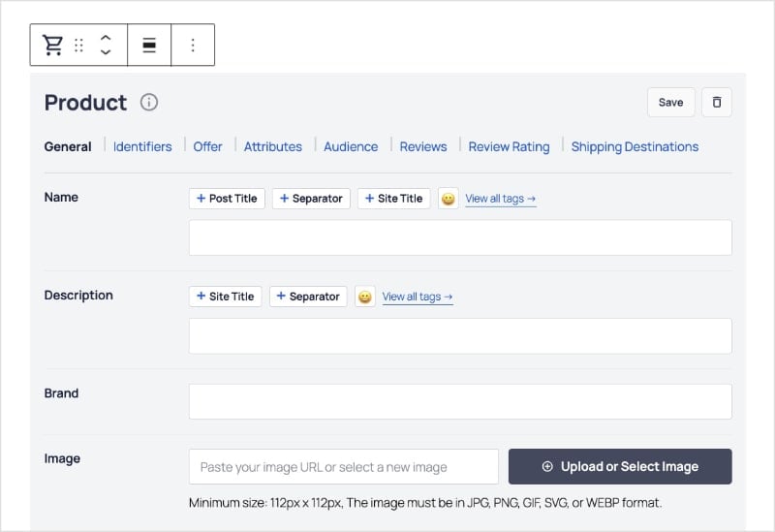
Task: Move block down with the down chevron
Action: tap(106, 52)
